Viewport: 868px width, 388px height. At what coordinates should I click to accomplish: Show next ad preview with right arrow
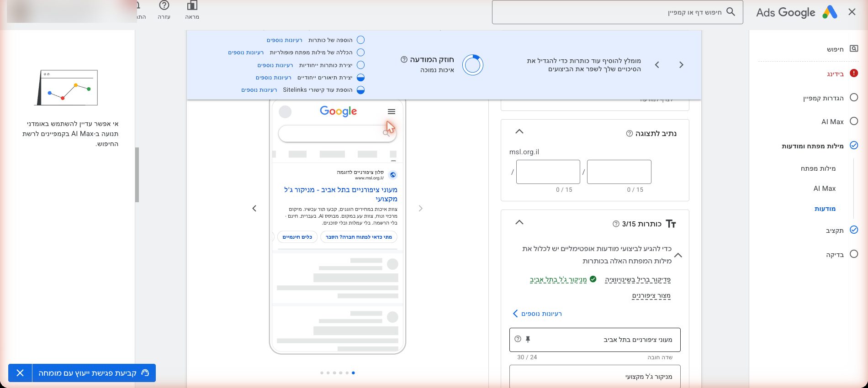pos(421,209)
